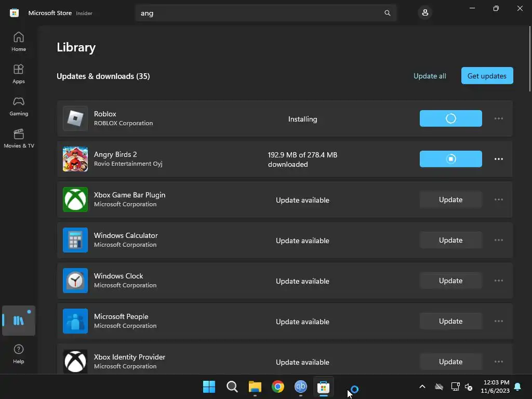
Task: Open more options for Angry Birds 2
Action: (x=498, y=159)
